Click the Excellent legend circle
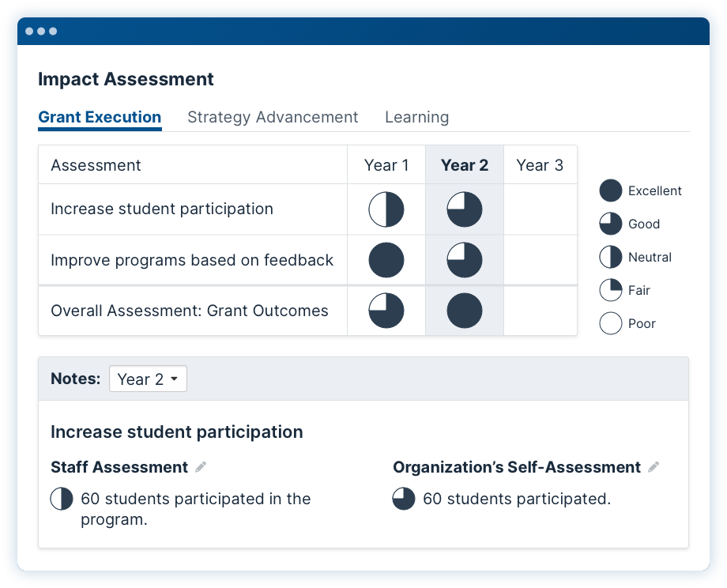727x588 pixels. pyautogui.click(x=610, y=190)
